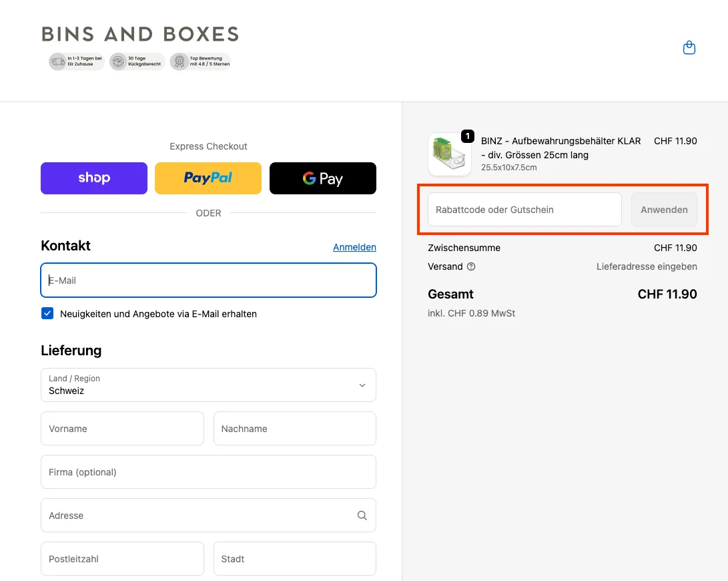Image resolution: width=728 pixels, height=581 pixels.
Task: Click the Top Bewertung medal icon
Action: coord(179,61)
